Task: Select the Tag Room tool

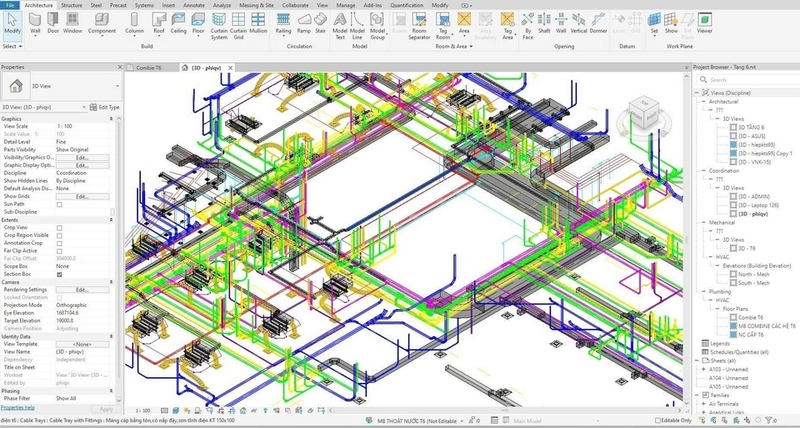Action: 443,27
